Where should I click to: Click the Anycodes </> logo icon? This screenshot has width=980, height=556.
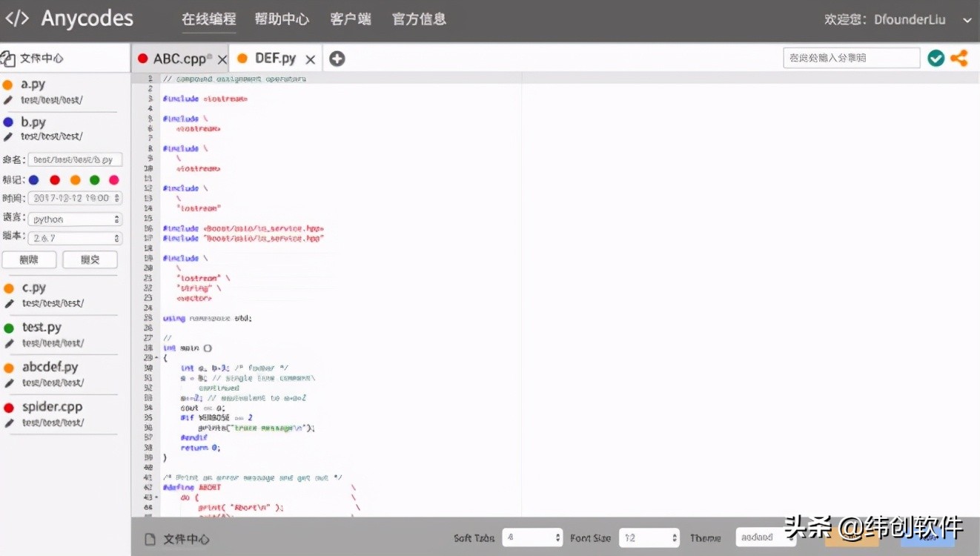(x=17, y=19)
